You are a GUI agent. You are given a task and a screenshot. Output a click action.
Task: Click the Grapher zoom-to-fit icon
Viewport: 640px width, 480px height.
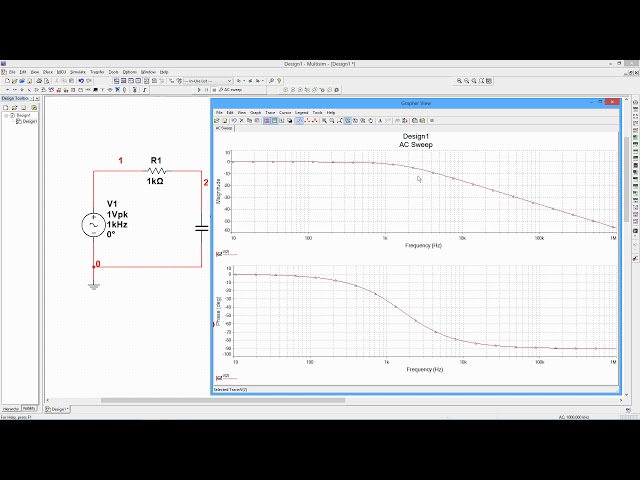pyautogui.click(x=340, y=121)
